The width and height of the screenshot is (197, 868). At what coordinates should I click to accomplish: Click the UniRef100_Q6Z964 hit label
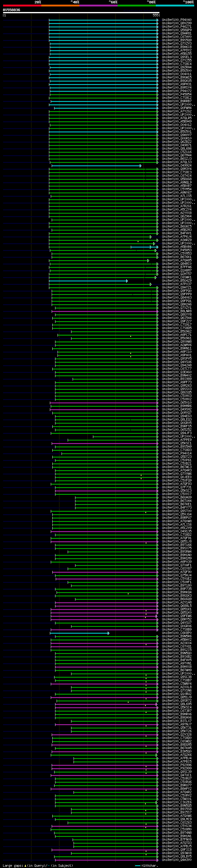(x=177, y=216)
